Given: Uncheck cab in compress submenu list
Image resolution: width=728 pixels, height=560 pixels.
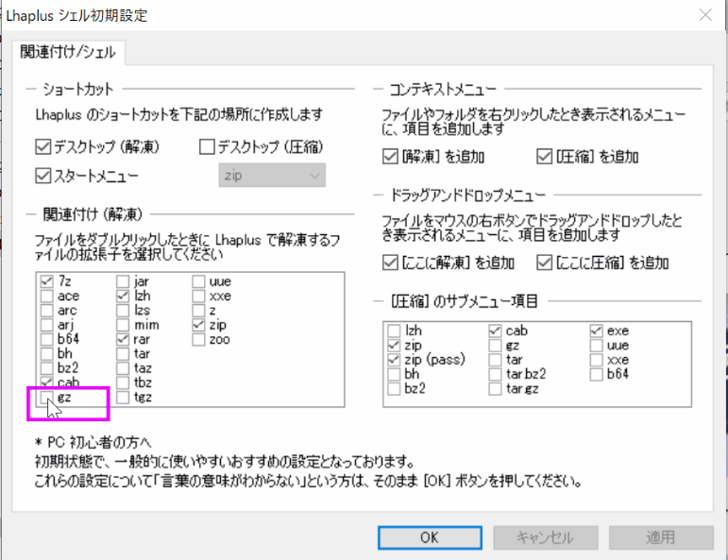Looking at the screenshot, I should (x=495, y=331).
